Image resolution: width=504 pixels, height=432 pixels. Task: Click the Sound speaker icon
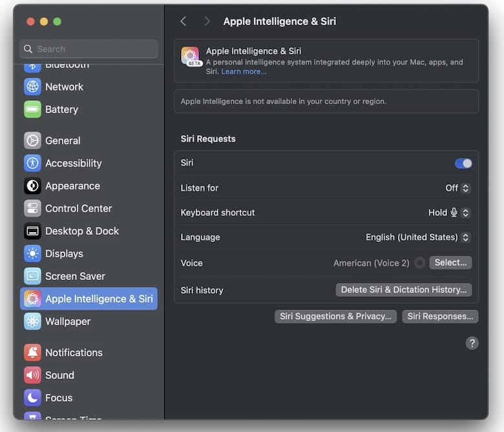[x=32, y=375]
